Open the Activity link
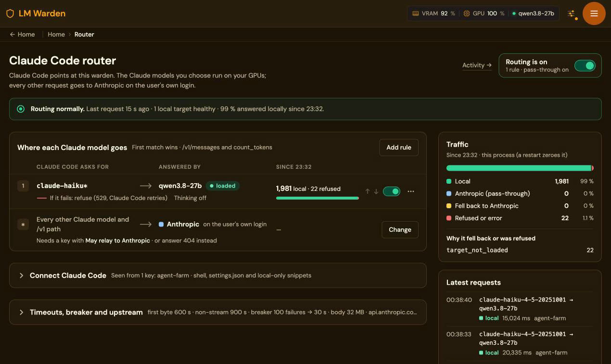The image size is (611, 364). click(477, 65)
